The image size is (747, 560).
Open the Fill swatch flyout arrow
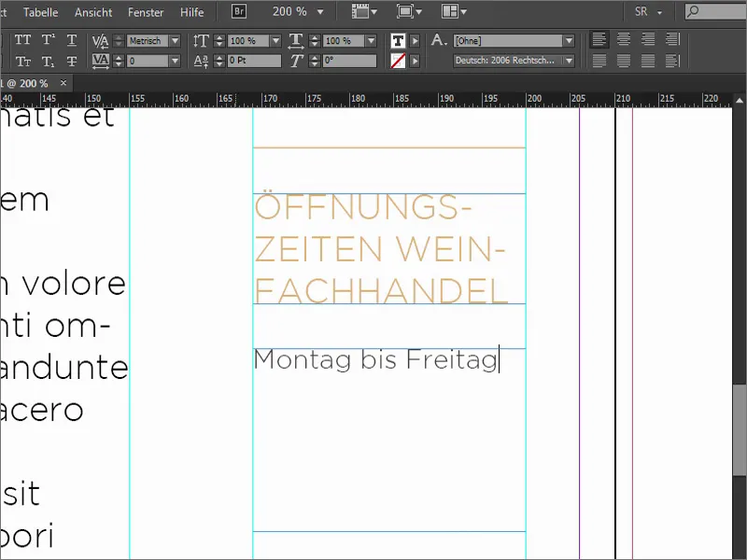click(415, 41)
